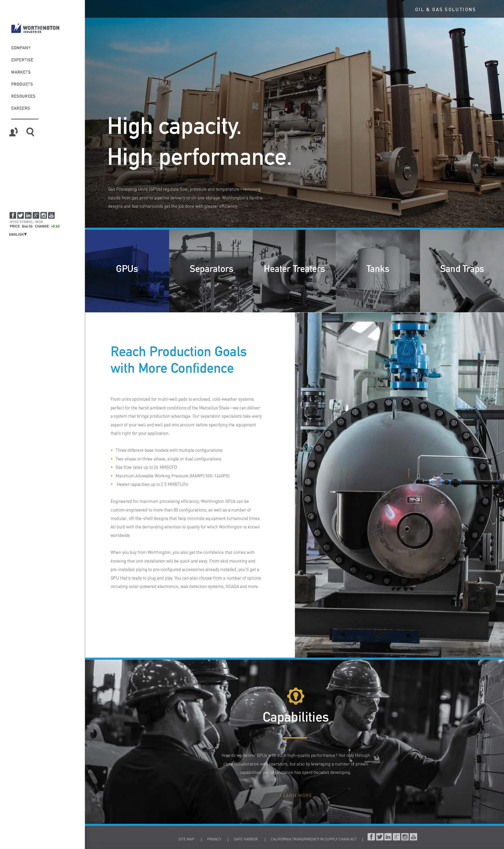Select the Separators product tile
Image resolution: width=504 pixels, height=849 pixels.
(211, 271)
